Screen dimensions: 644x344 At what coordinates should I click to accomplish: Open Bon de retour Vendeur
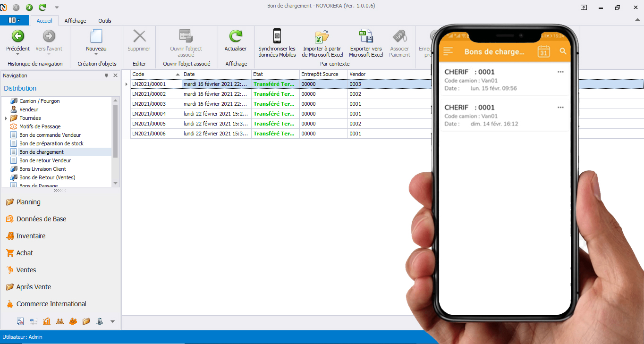(45, 160)
